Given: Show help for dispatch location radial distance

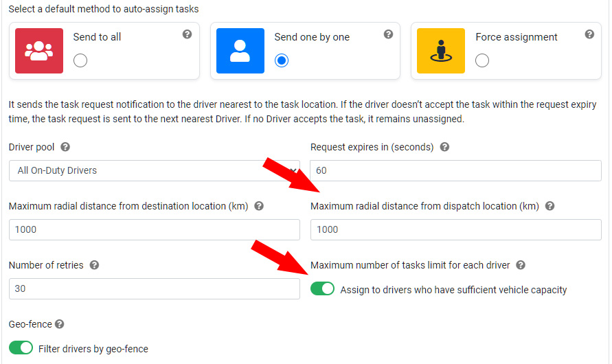Looking at the screenshot, I should pos(549,206).
